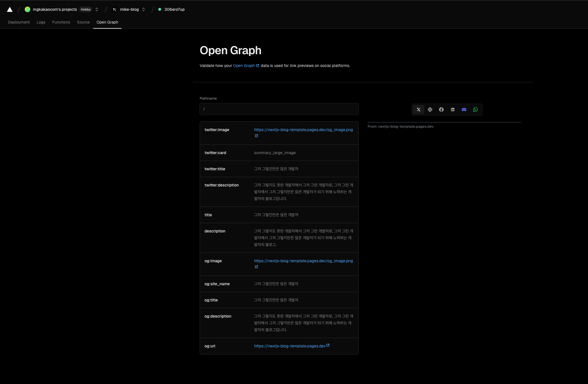Click the og:title label

click(x=211, y=300)
